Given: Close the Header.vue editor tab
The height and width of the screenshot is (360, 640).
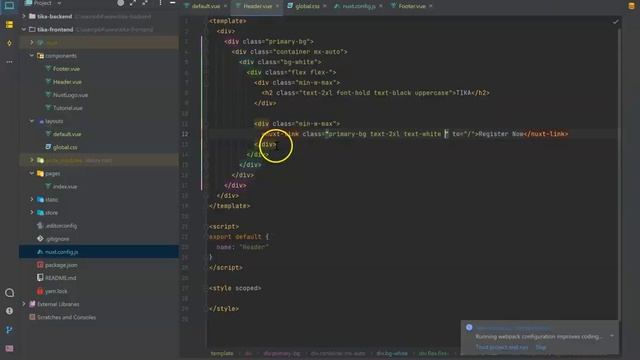Looking at the screenshot, I should point(278,6).
